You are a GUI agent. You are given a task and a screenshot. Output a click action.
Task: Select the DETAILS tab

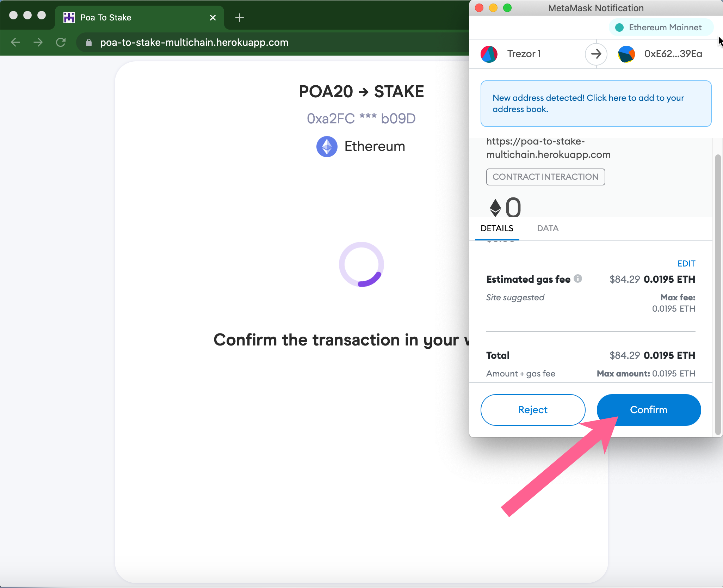tap(497, 228)
